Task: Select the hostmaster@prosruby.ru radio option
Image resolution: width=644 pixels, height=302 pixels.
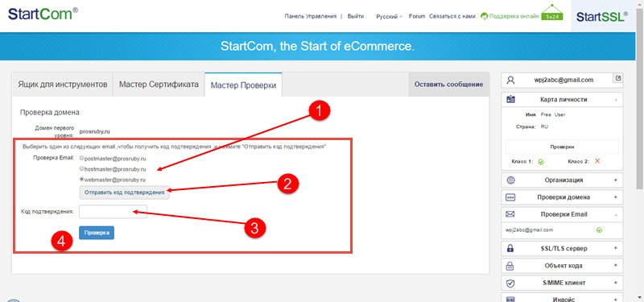Action: click(82, 168)
